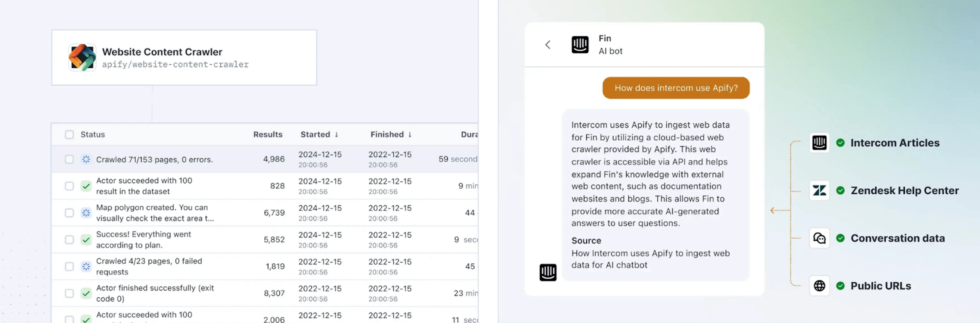Sort by the Started column arrow
The width and height of the screenshot is (980, 323).
[336, 135]
